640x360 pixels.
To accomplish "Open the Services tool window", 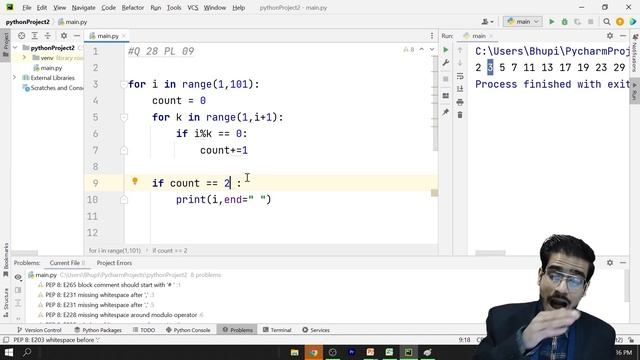I will tap(316, 330).
